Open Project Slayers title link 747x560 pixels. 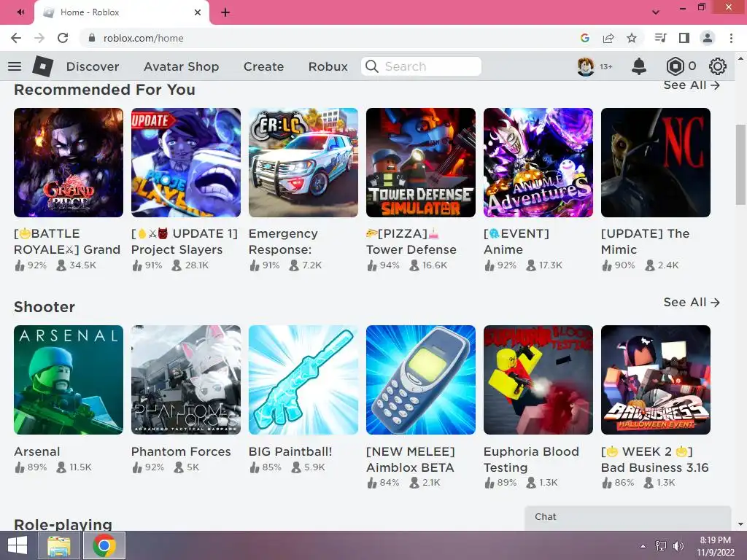(x=185, y=241)
